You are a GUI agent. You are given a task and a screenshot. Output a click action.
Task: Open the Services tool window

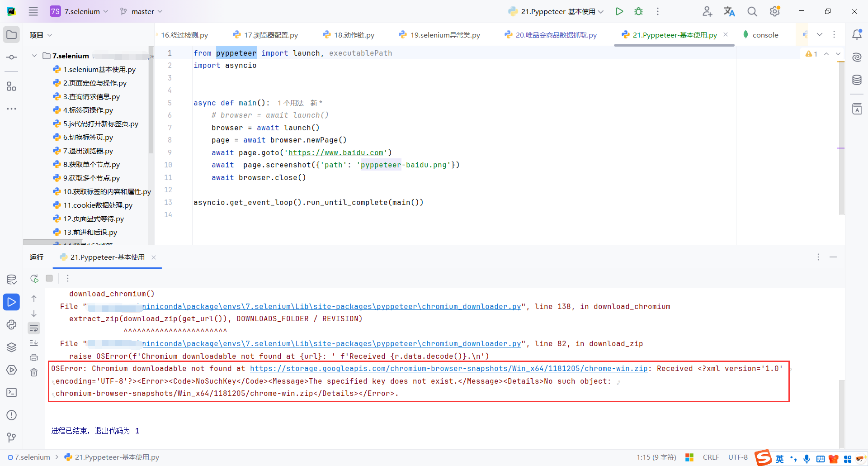pos(12,370)
